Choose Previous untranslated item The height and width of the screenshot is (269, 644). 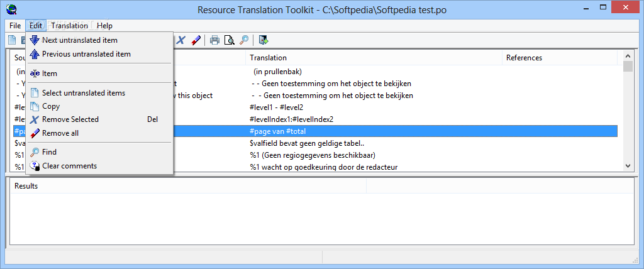[x=99, y=54]
